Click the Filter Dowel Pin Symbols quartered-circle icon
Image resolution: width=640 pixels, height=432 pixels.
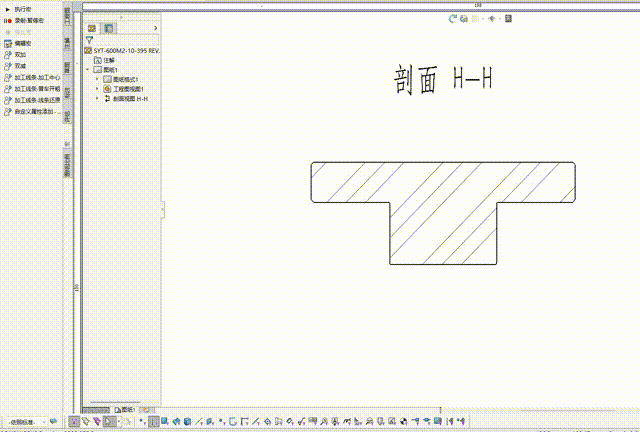point(403,421)
